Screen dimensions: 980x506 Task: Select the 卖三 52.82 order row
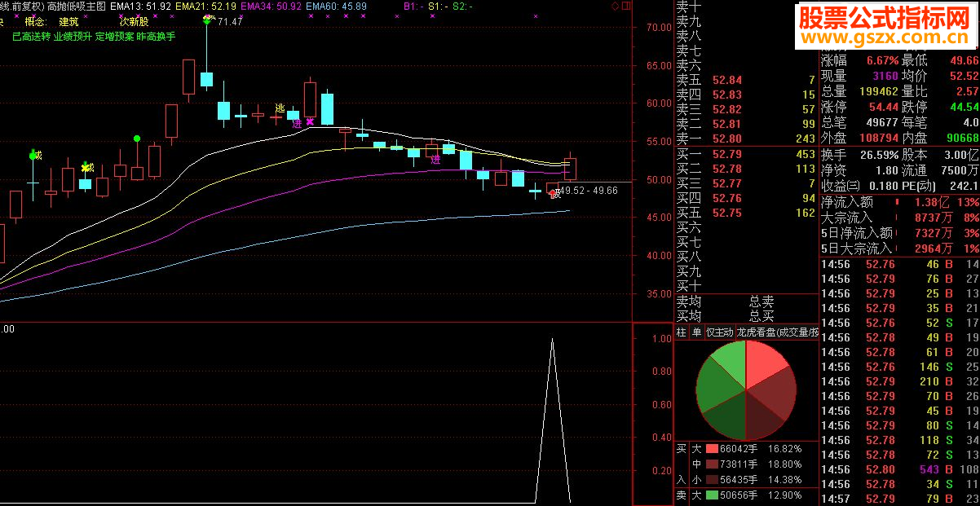tap(746, 109)
